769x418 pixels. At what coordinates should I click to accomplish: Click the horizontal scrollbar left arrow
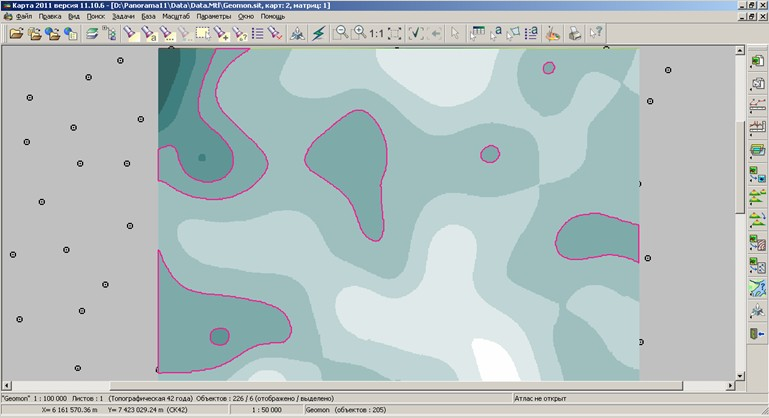point(6,385)
